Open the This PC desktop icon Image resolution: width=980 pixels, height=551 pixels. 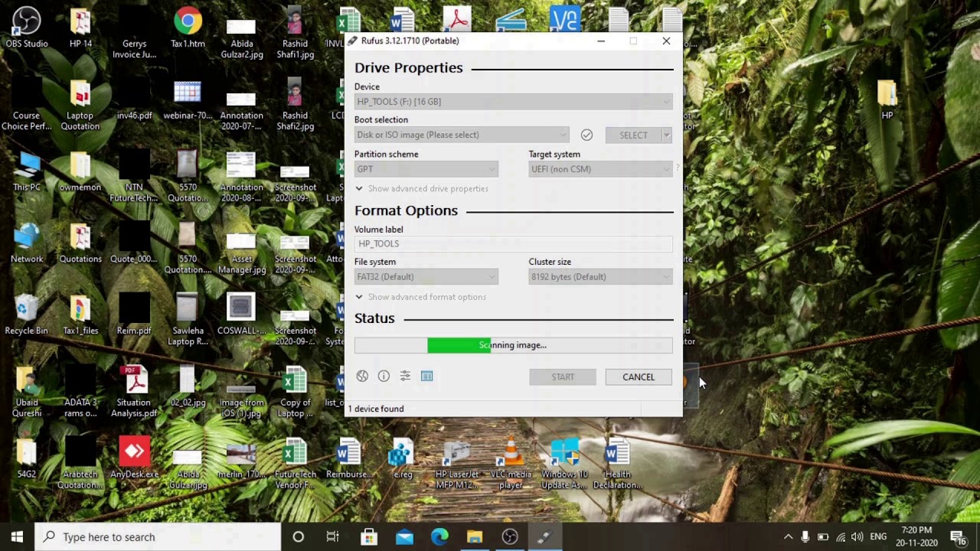[27, 171]
